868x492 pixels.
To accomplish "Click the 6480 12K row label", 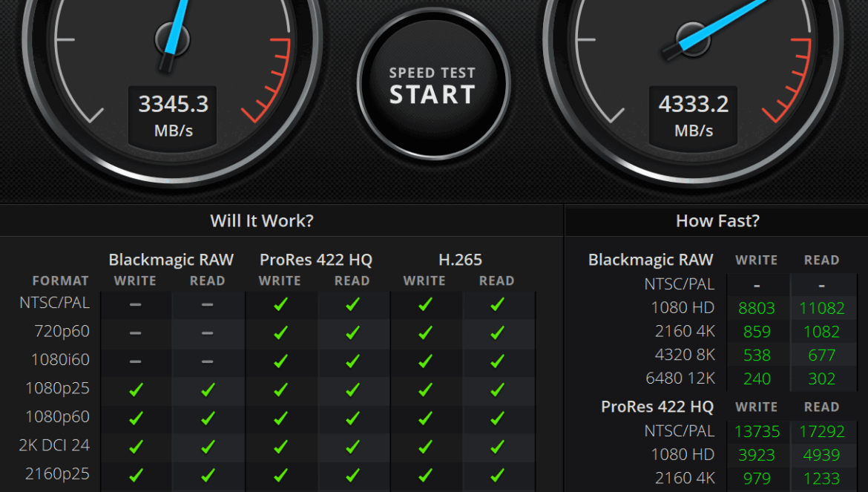I will coord(680,378).
